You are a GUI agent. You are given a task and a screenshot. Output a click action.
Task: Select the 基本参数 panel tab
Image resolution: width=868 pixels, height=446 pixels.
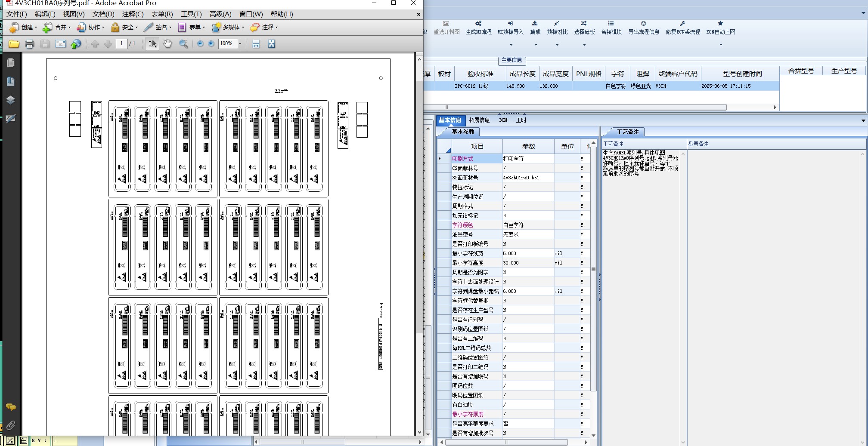coord(463,132)
